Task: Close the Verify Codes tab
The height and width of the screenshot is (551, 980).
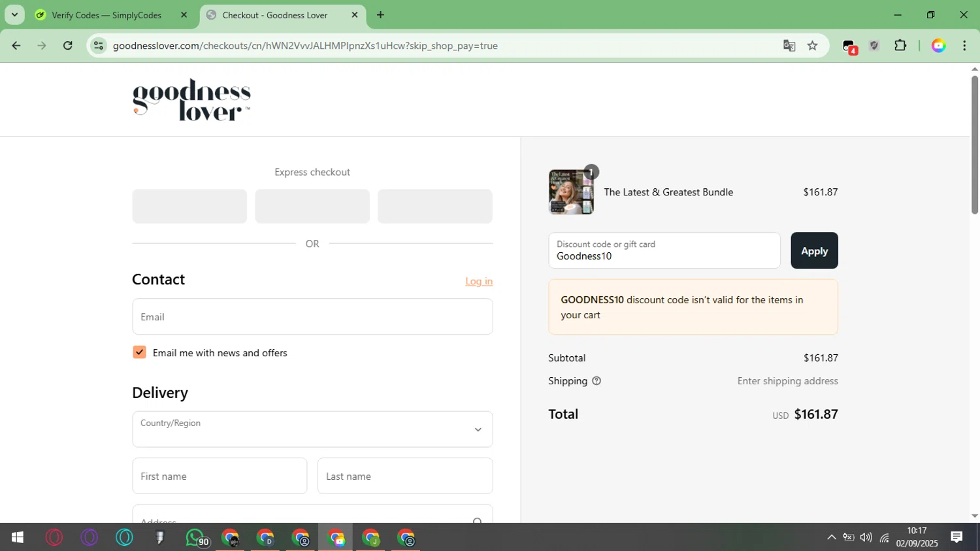Action: coord(184,15)
